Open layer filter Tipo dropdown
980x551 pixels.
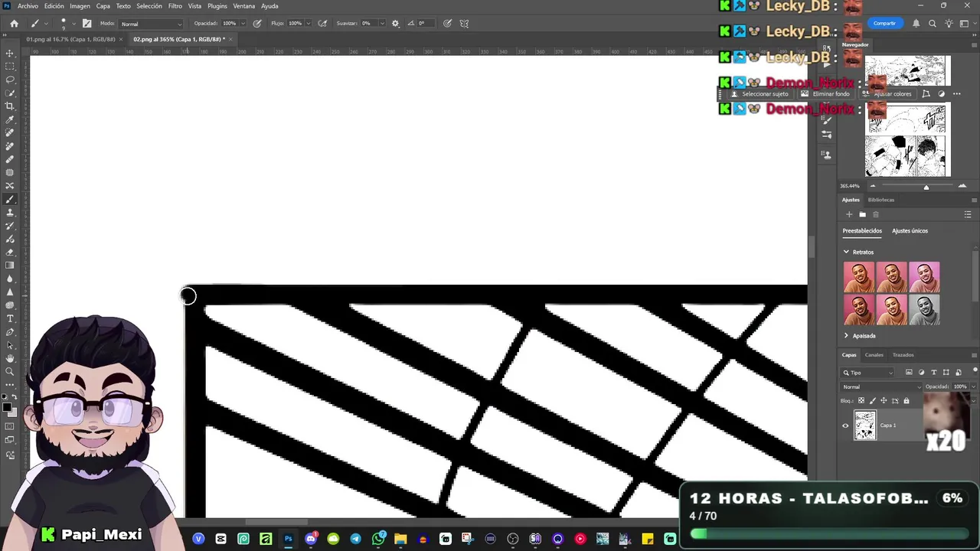(x=868, y=373)
